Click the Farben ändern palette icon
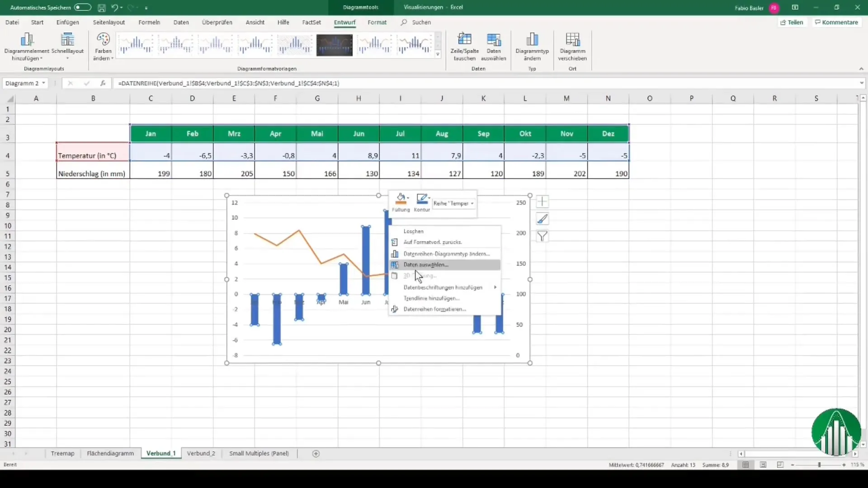 click(x=103, y=40)
